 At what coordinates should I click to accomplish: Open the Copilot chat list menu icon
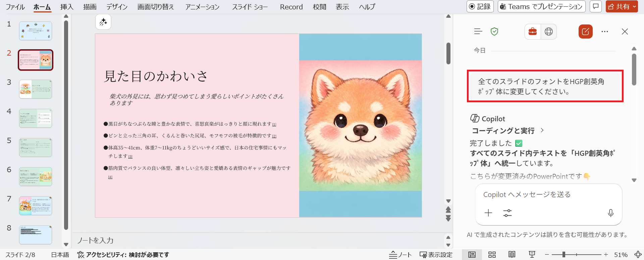[x=478, y=31]
